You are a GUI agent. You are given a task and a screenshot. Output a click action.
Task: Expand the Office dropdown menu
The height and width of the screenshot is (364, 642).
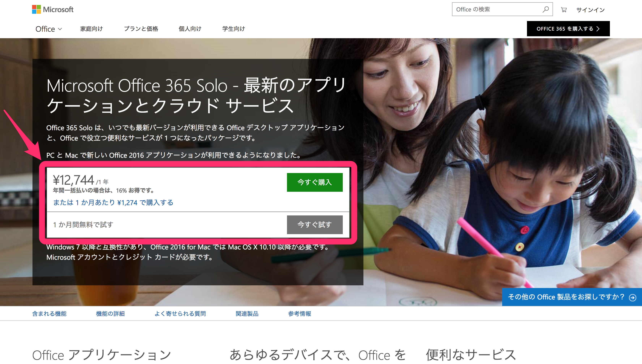(49, 29)
